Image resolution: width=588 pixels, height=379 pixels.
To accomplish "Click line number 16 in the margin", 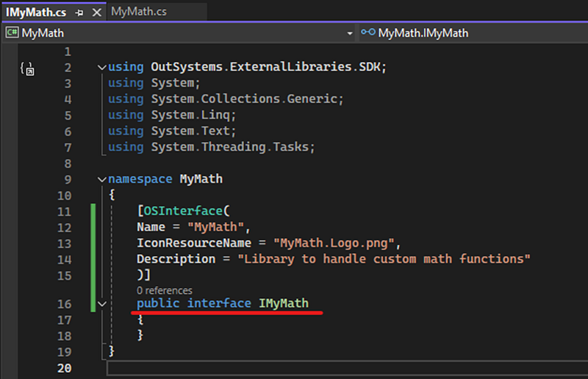I will click(64, 304).
